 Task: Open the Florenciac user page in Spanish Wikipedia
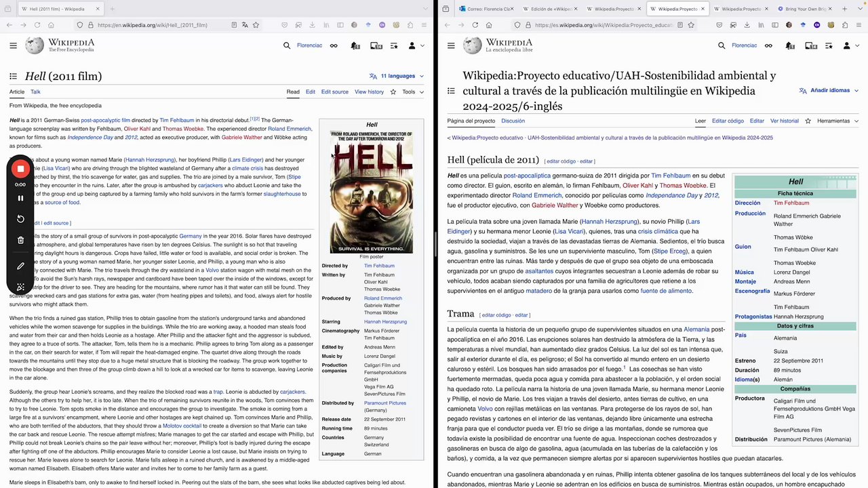(x=745, y=45)
